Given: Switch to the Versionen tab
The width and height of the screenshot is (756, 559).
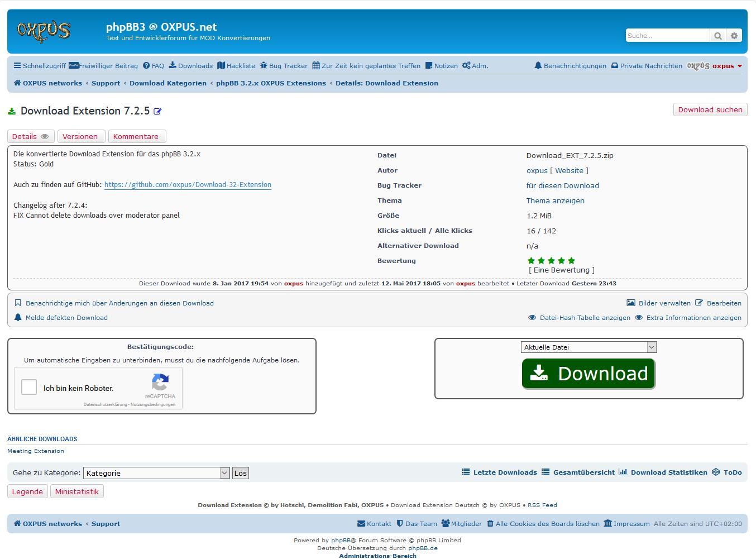Looking at the screenshot, I should pos(80,137).
